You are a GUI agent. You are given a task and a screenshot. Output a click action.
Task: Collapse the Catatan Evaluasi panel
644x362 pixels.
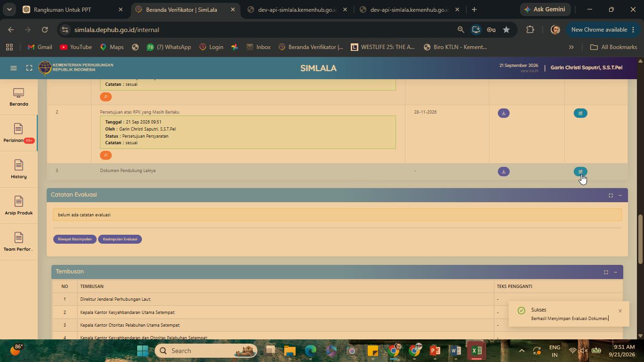click(x=620, y=195)
